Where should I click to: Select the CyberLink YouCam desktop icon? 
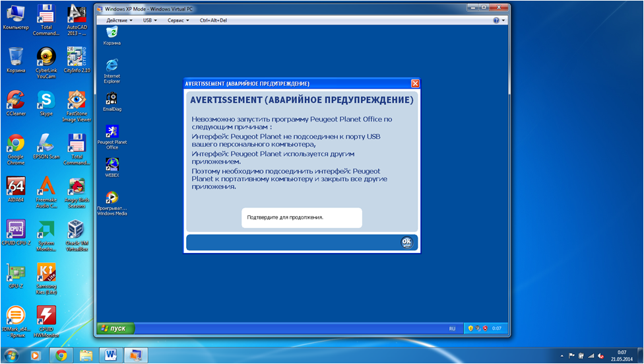(46, 63)
